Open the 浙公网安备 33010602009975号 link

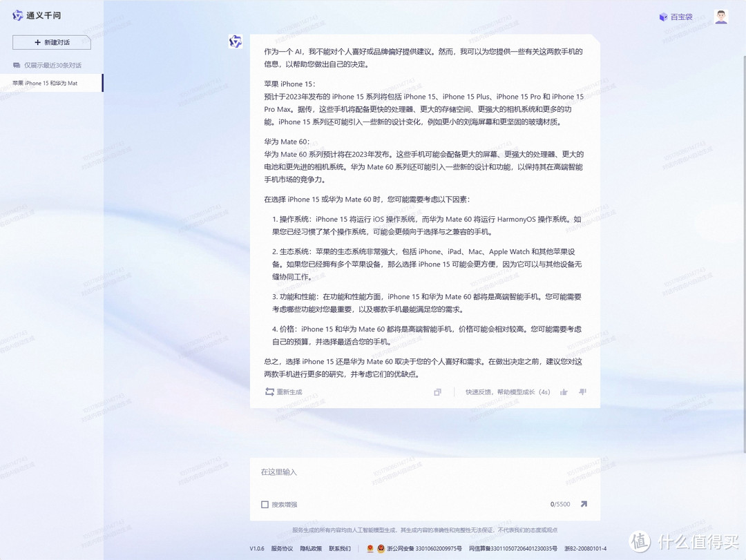pyautogui.click(x=424, y=548)
